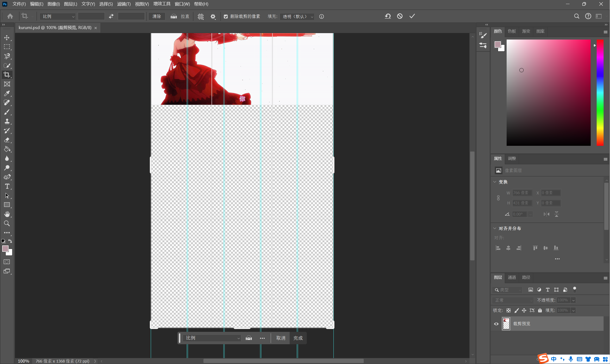610x364 pixels.
Task: Open the 比例 dropdown in floating crop bar
Action: 212,338
